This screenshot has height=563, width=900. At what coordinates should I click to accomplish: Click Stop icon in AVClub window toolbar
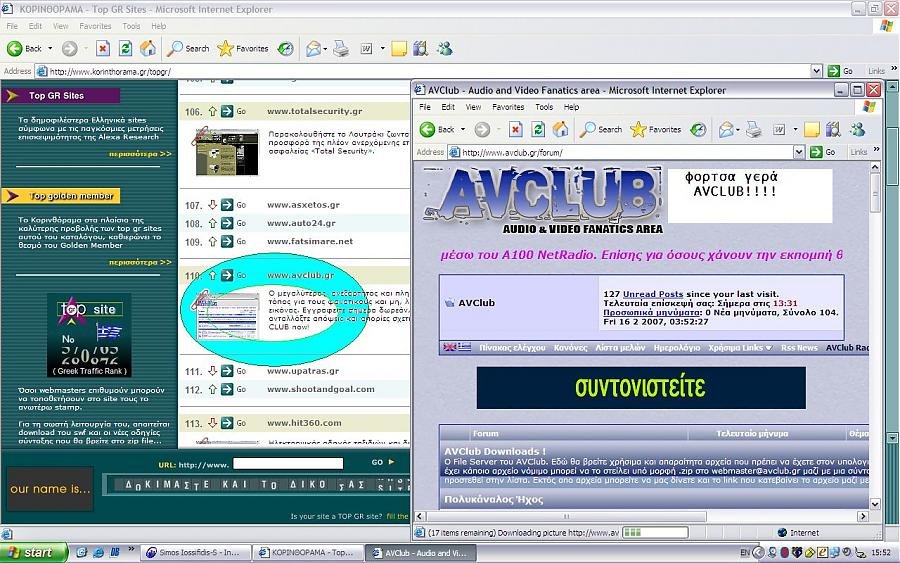(x=515, y=130)
